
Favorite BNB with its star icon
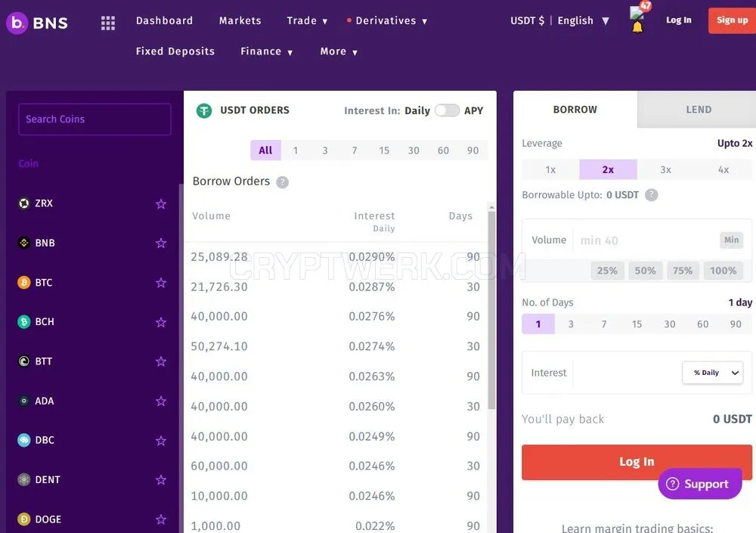coord(161,243)
